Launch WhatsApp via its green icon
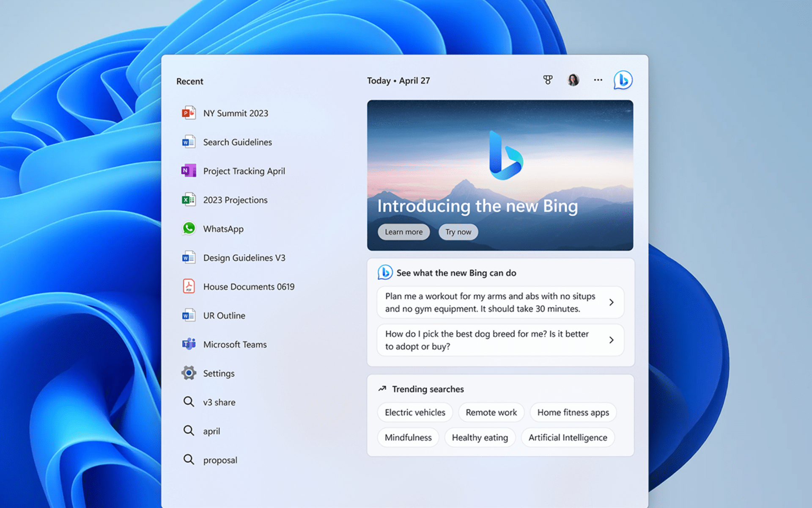The height and width of the screenshot is (508, 812). (189, 228)
